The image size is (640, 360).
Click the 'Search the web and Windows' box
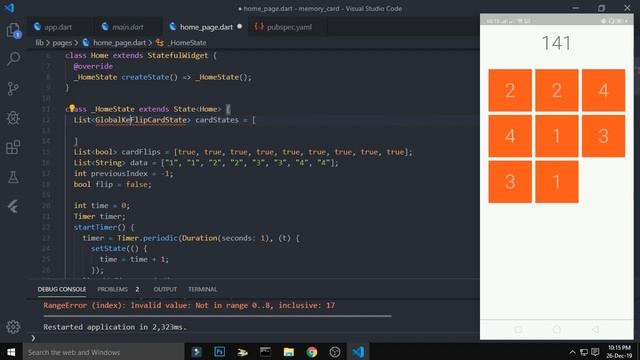click(103, 352)
